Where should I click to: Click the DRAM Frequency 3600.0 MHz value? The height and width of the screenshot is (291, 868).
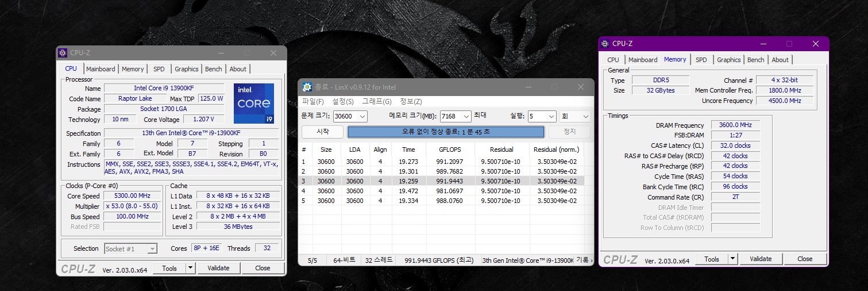(735, 125)
